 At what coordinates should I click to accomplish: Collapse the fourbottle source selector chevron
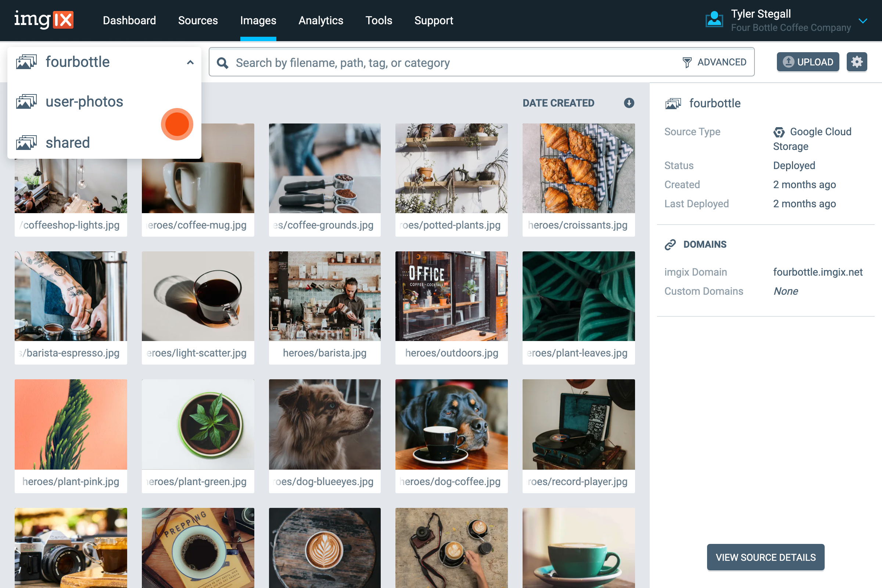pos(190,62)
